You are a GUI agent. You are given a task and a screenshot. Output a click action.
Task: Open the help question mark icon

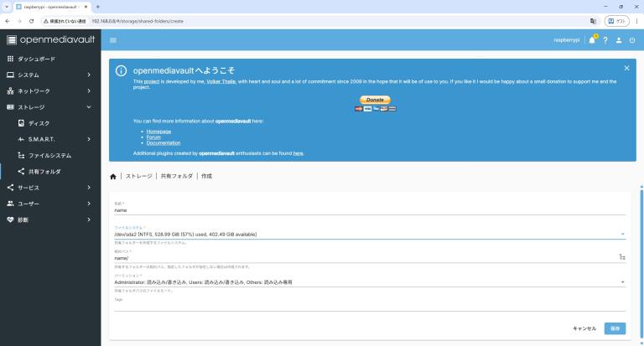pyautogui.click(x=605, y=40)
